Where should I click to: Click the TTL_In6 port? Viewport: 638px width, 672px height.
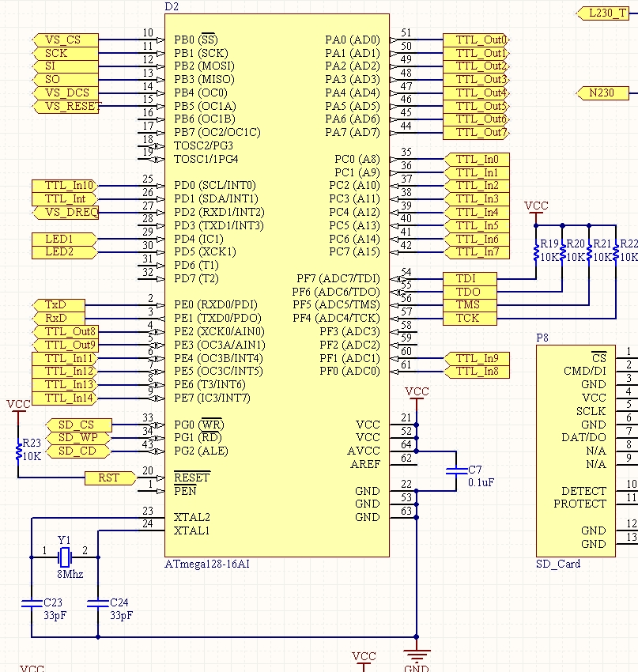[x=477, y=239]
